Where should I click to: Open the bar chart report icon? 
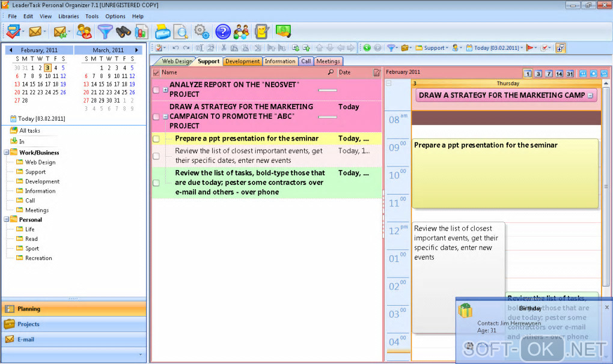(141, 32)
